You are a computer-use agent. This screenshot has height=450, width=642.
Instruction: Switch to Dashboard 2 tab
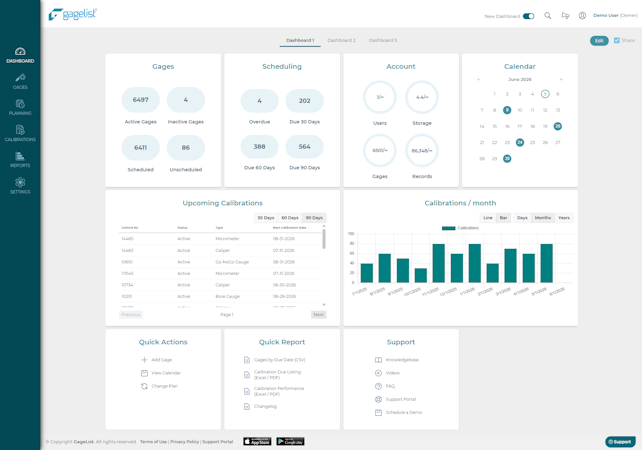[x=341, y=40]
